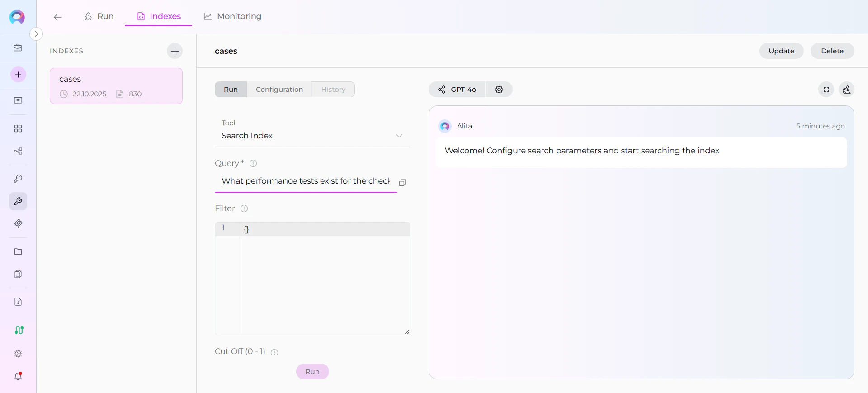Open the pipeline nodes icon in sidebar

(x=18, y=151)
